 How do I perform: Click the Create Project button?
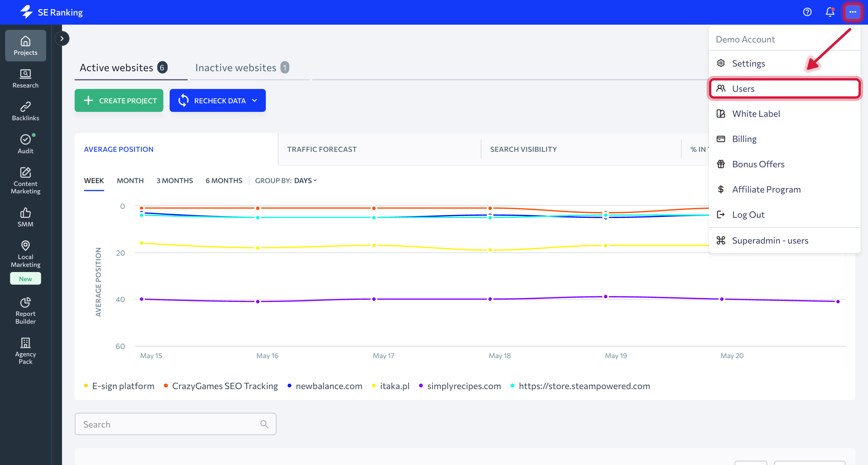pyautogui.click(x=119, y=100)
